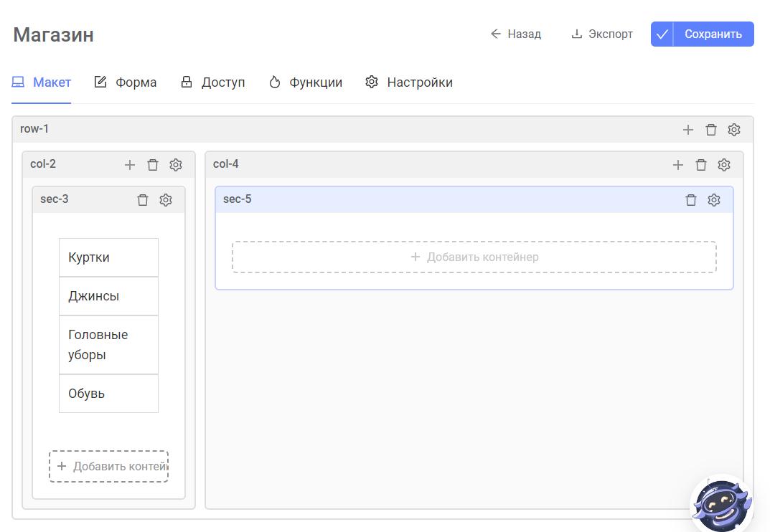Delete sec-3 with trash icon
The width and height of the screenshot is (770, 532).
coord(143,200)
